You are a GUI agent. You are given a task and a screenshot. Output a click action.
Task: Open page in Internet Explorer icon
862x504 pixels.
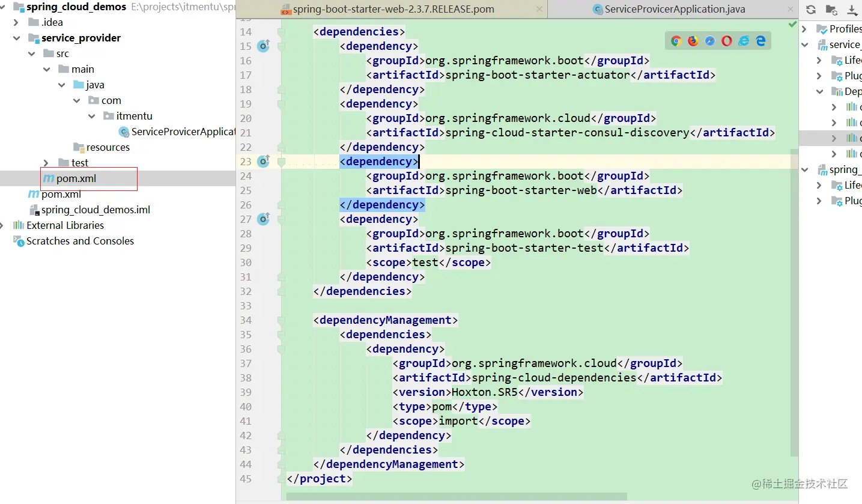pos(744,41)
